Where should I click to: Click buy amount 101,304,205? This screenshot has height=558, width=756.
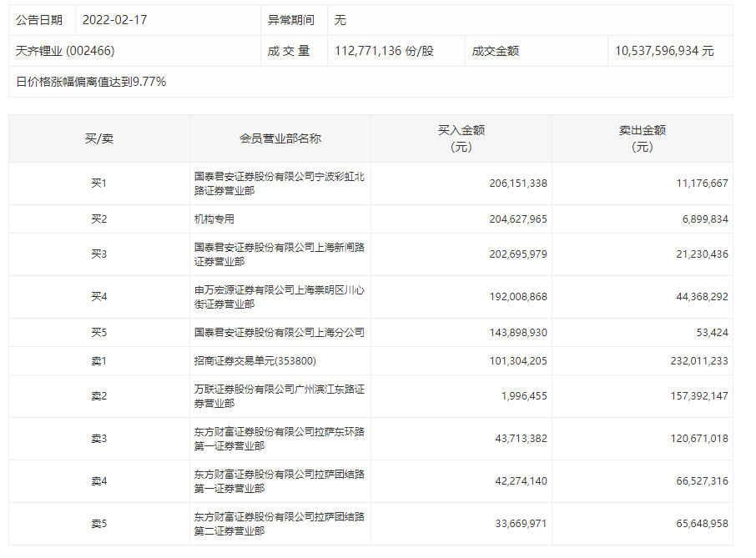(x=518, y=361)
